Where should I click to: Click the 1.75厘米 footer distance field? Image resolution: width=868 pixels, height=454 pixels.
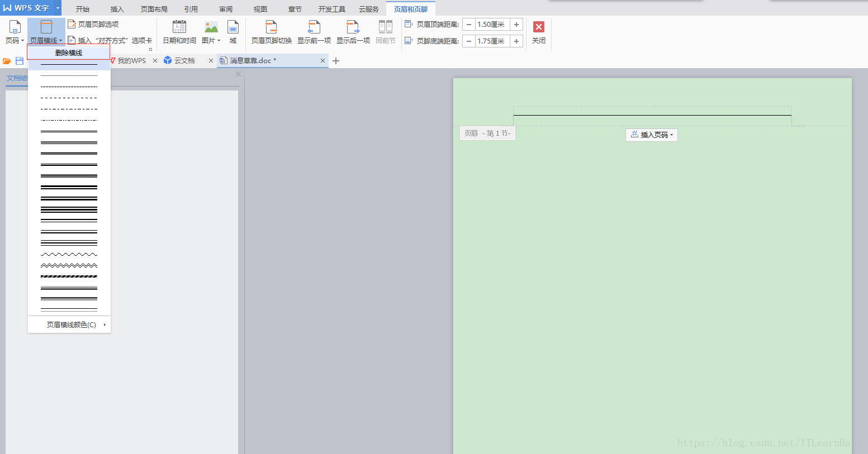(492, 41)
